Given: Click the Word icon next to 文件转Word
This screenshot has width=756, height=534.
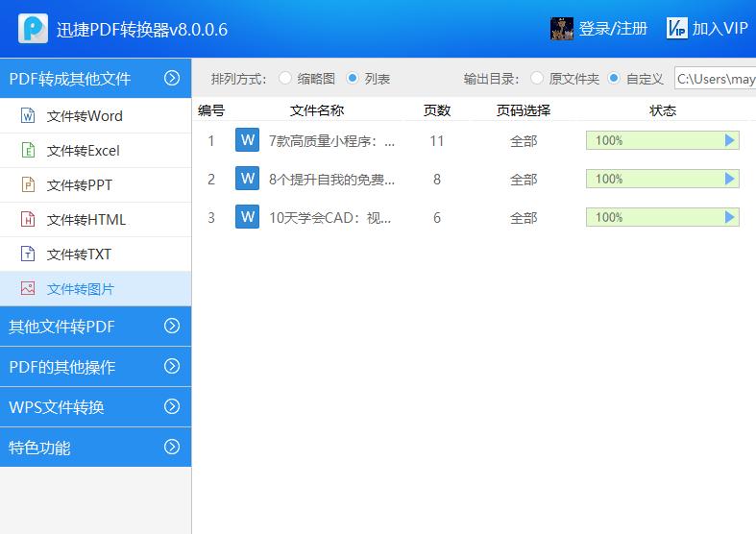Looking at the screenshot, I should (x=28, y=115).
